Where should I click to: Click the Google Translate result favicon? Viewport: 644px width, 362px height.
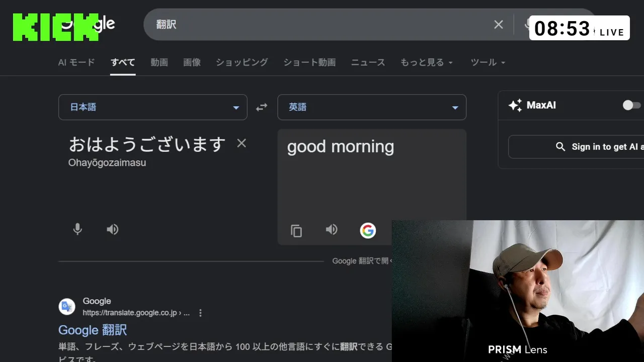point(67,306)
